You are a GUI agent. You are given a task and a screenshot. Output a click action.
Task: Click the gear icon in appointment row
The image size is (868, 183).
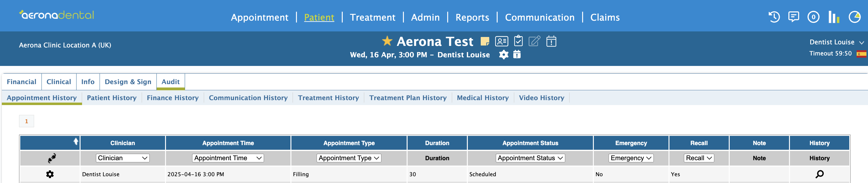[50, 174]
